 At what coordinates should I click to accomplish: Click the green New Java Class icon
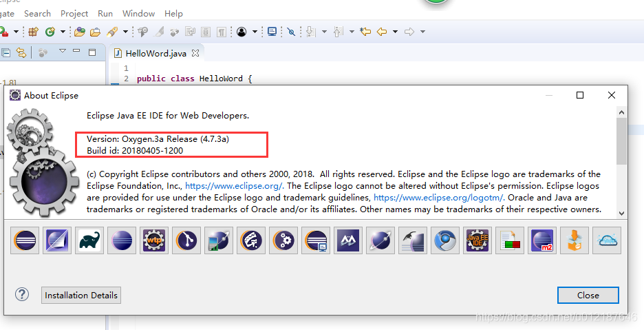pos(50,32)
